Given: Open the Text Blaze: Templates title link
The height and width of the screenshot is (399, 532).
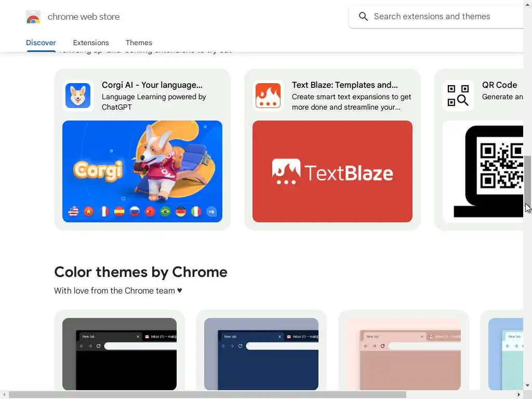Looking at the screenshot, I should point(345,85).
